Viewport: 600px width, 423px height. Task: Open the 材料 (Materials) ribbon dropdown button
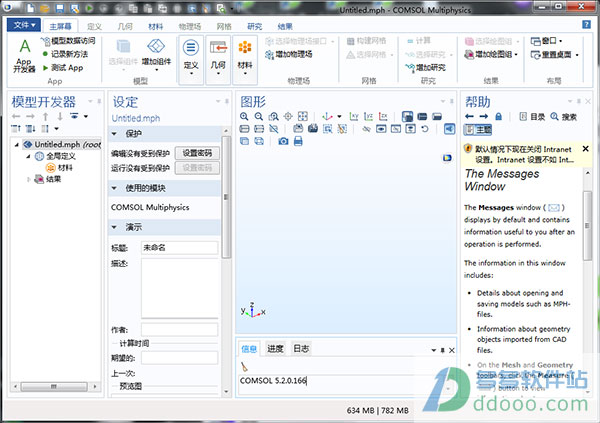coord(245,58)
